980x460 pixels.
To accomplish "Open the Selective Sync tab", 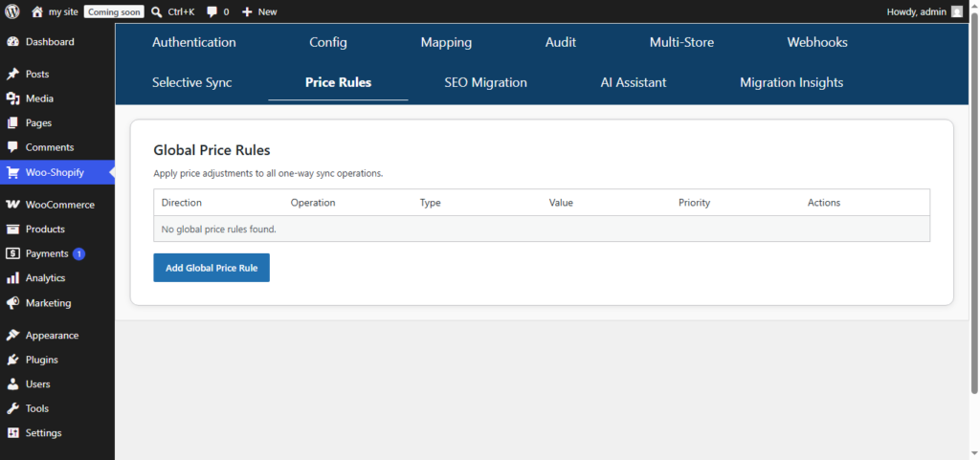I will click(x=191, y=82).
